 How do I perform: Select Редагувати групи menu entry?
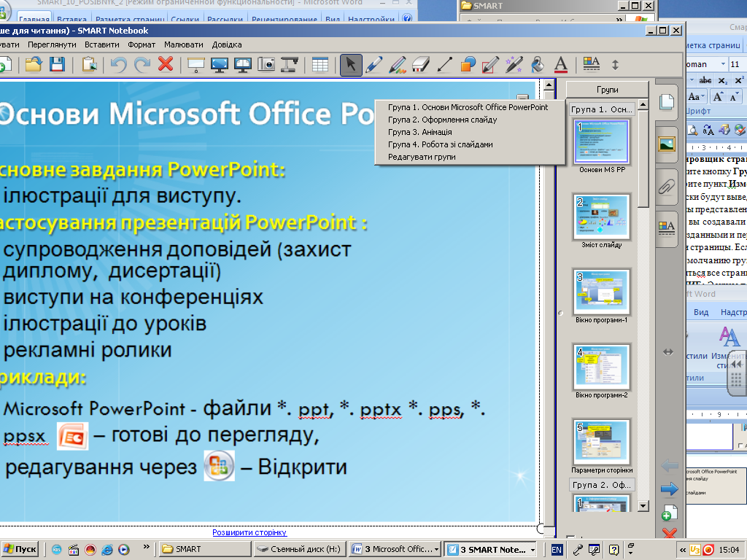pyautogui.click(x=422, y=157)
